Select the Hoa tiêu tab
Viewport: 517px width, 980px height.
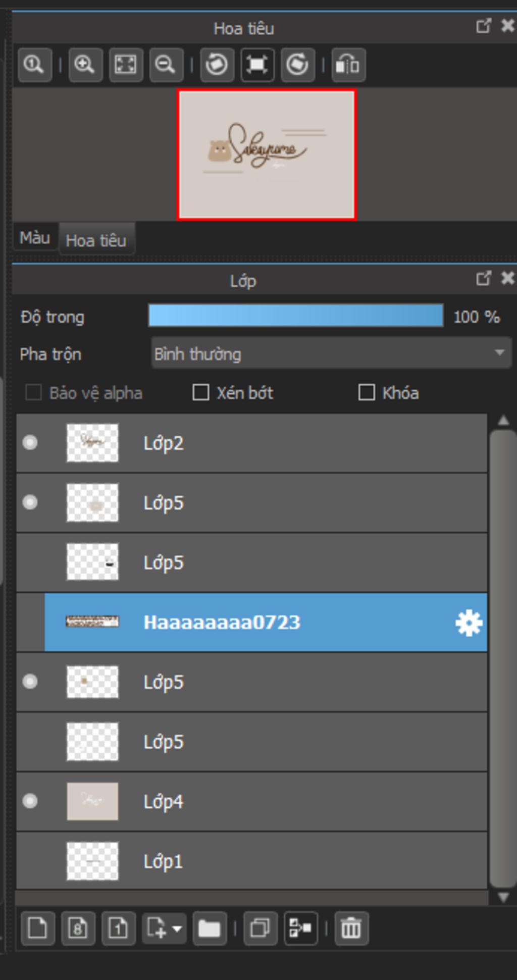(96, 240)
